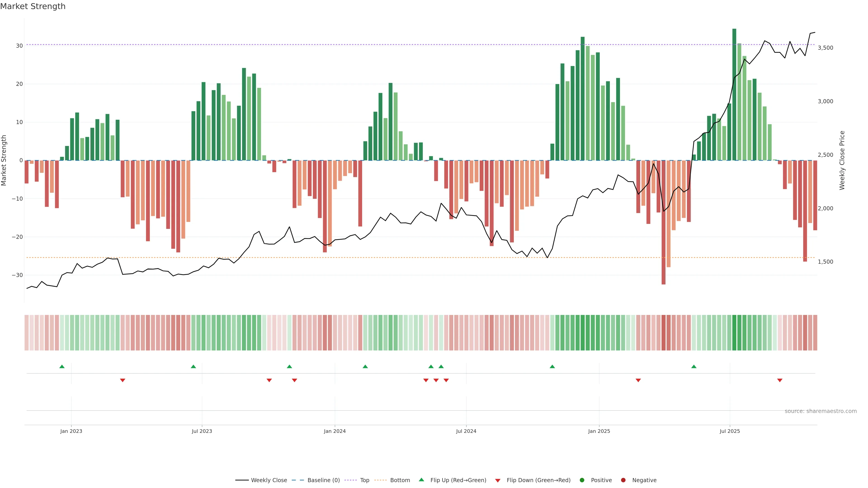
Task: Select the Jan 2024 x-axis label
Action: [x=335, y=431]
